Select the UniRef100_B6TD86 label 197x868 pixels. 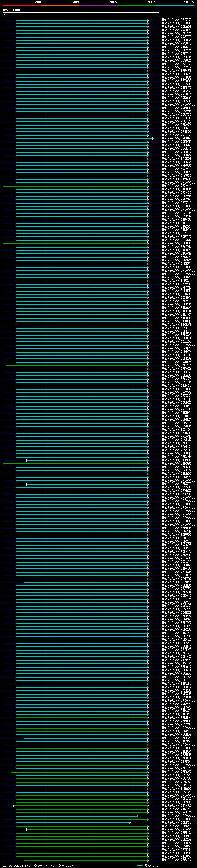177,78
